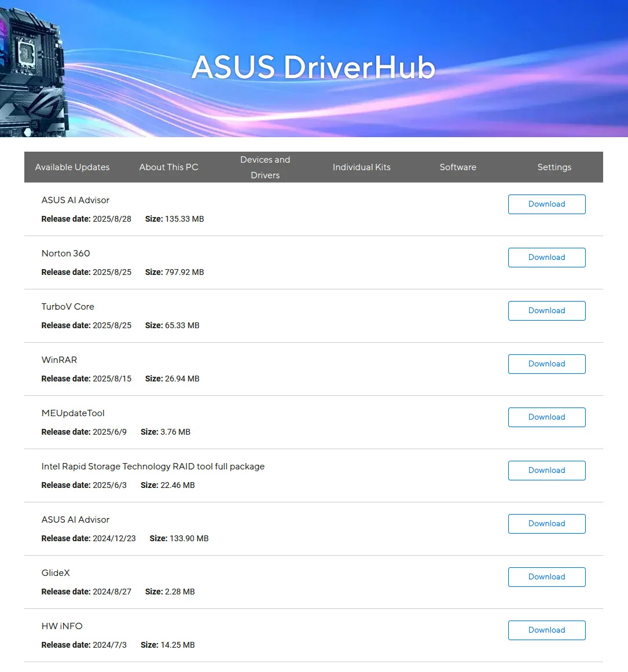Click the ASUS AI Advisor title dated 2024/12/23
Viewport: 628px width, 672px height.
[x=75, y=519]
